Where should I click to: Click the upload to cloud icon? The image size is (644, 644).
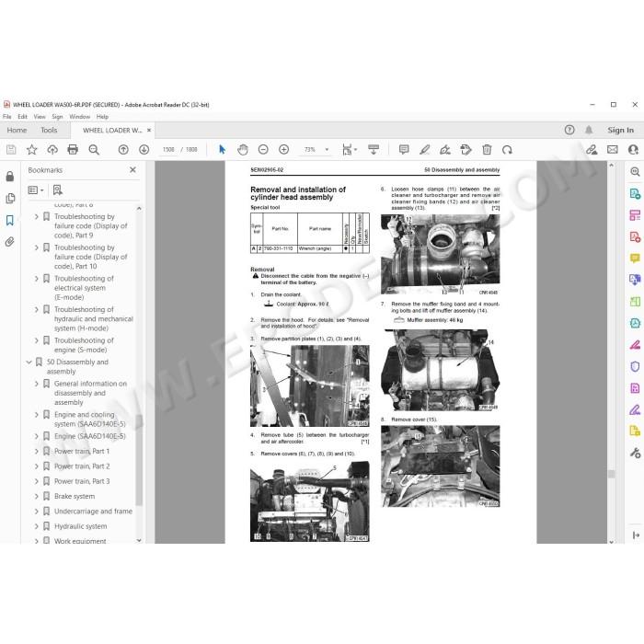pyautogui.click(x=52, y=150)
